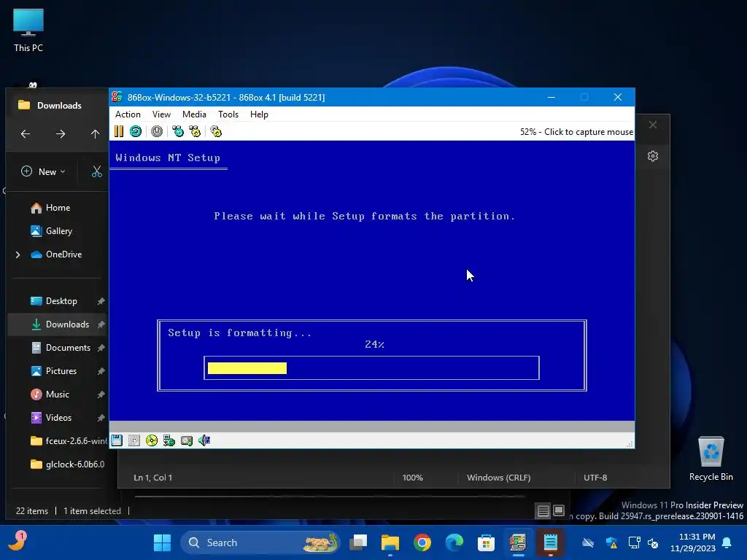Go up one folder in File Explorer
The height and width of the screenshot is (560, 747).
coord(96,134)
